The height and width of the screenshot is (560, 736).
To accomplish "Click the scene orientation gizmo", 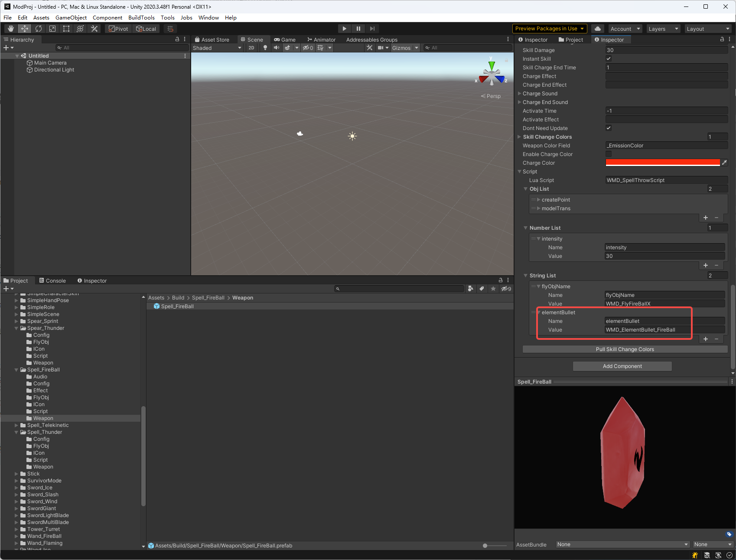I will (x=492, y=73).
